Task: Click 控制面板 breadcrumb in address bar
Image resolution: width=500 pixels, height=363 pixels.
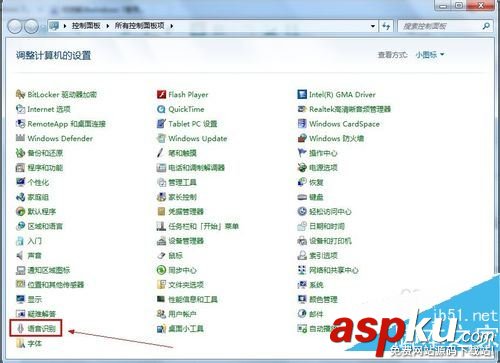Action: point(86,26)
